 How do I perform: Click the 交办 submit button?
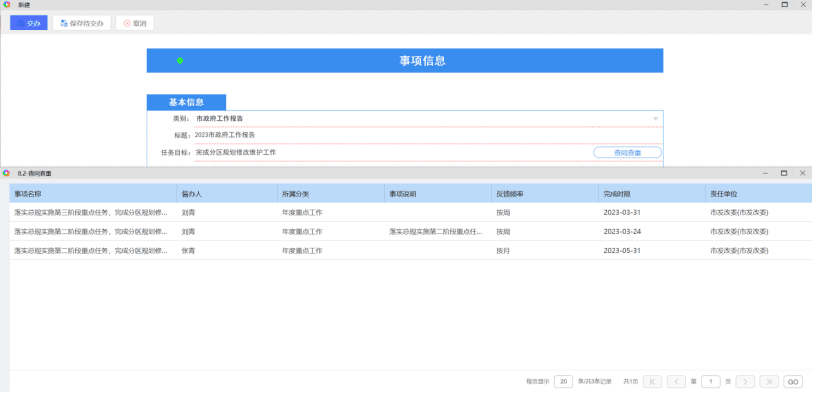click(x=29, y=23)
